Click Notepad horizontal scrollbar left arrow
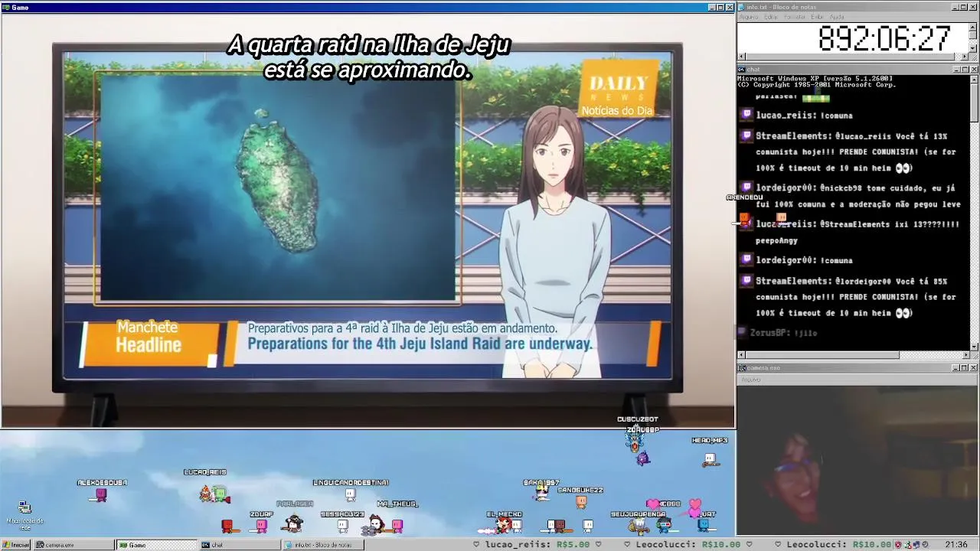 [741, 57]
